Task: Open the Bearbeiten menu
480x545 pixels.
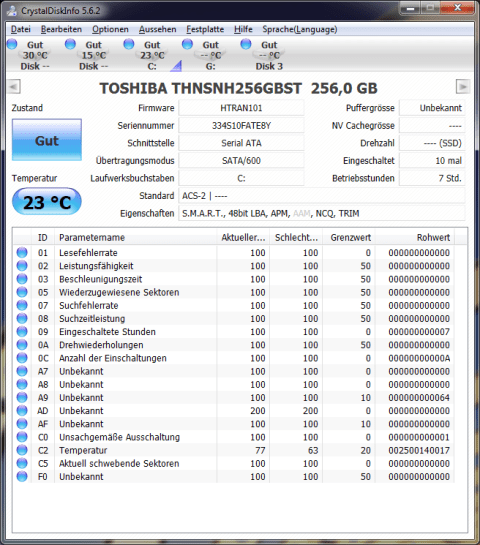Action: click(x=61, y=29)
